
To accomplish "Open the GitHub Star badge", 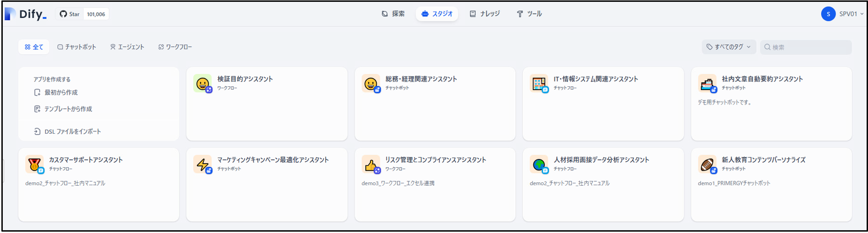I will [83, 14].
